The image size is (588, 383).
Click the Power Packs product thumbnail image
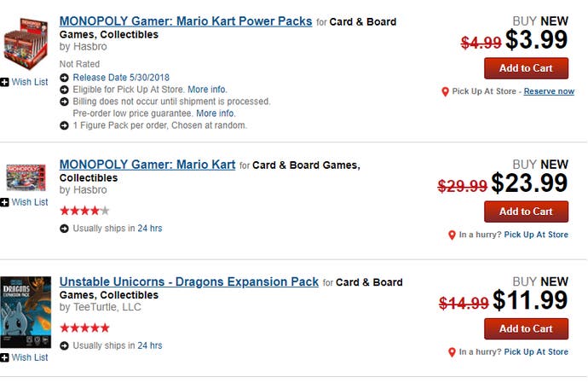(26, 44)
